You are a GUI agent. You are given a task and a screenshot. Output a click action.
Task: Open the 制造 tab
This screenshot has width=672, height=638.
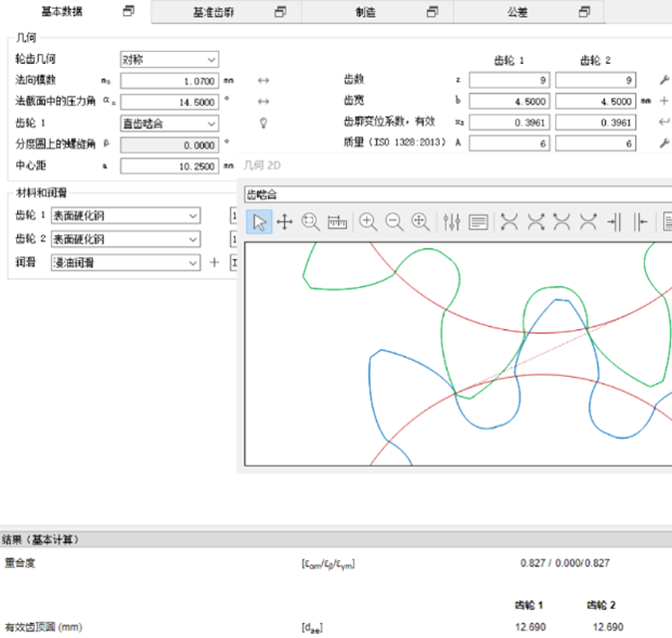377,12
